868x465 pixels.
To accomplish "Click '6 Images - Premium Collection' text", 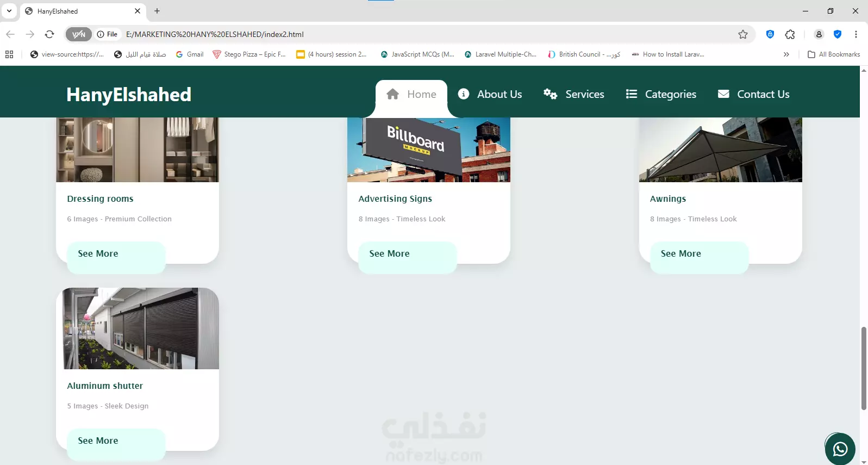I will 119,219.
